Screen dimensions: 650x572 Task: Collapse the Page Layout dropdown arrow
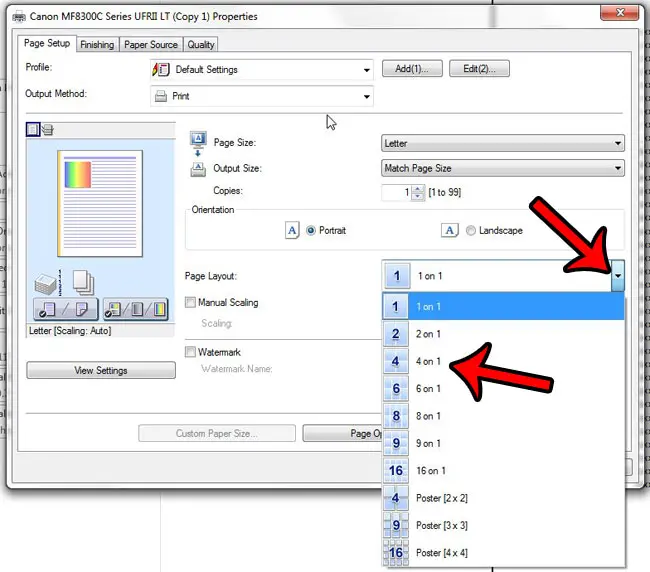coord(618,276)
